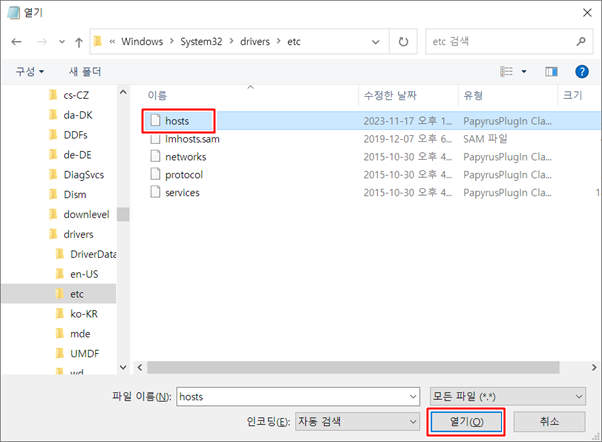Click the cs-CZ folder icon
Image resolution: width=602 pixels, height=442 pixels.
click(53, 94)
